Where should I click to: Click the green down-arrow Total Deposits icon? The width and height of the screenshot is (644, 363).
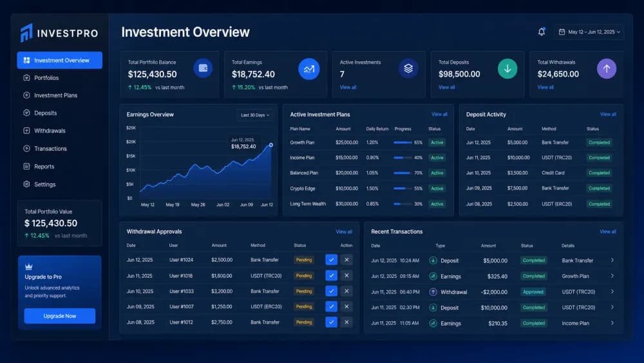pos(507,68)
